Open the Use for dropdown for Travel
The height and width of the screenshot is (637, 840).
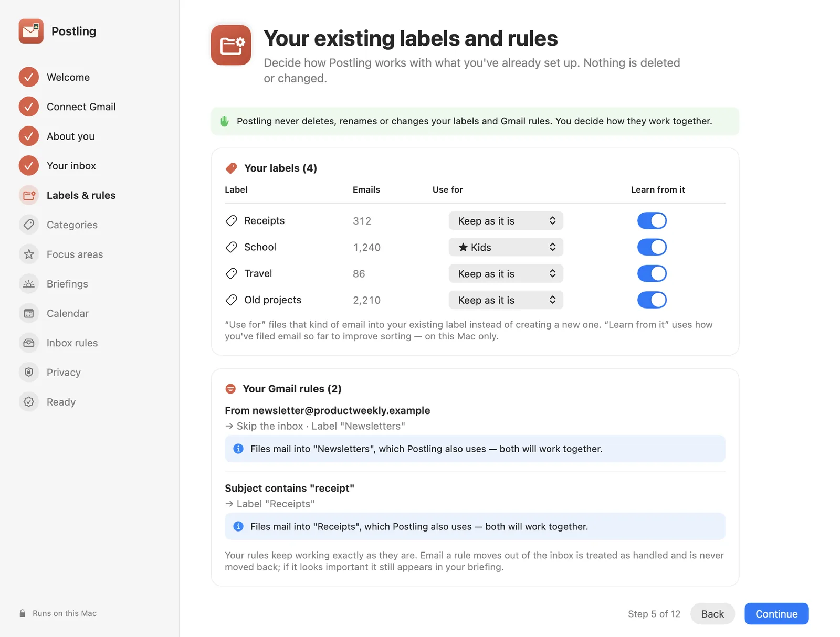pos(506,273)
